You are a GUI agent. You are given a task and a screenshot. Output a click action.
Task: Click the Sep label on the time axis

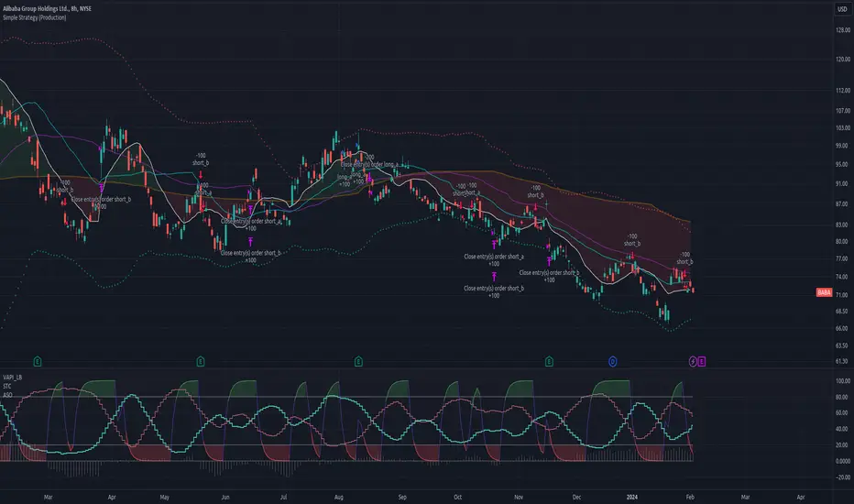[402, 497]
